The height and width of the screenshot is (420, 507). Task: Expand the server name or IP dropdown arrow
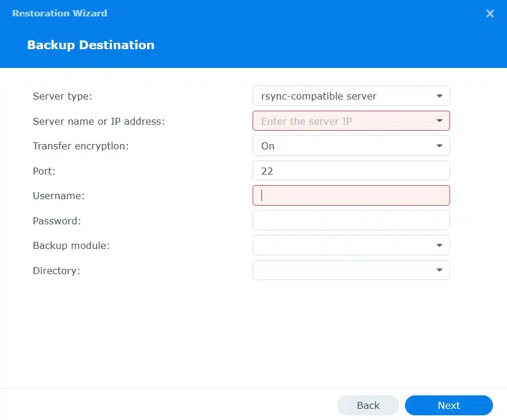pos(439,121)
